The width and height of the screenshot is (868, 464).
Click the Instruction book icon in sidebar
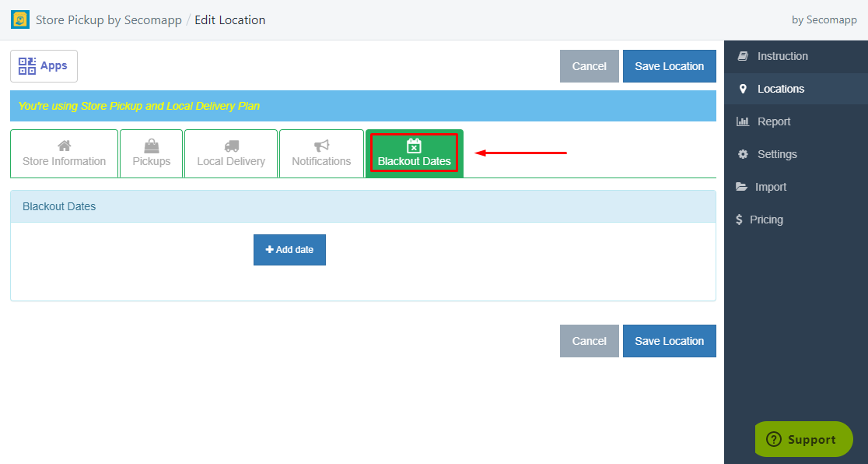(x=742, y=56)
